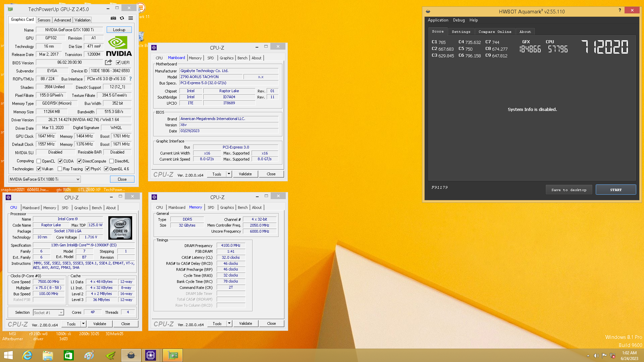Toggle the DirectCompute checkbox

[79, 161]
